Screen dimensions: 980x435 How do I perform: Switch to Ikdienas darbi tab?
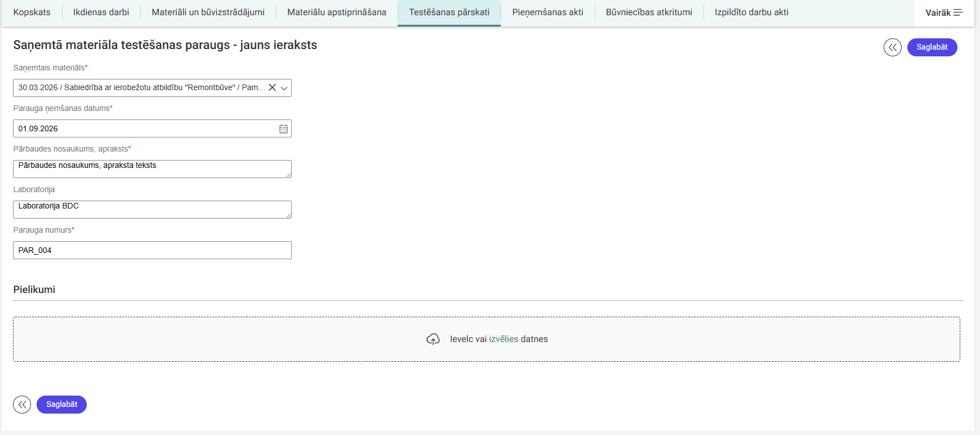[x=101, y=12]
